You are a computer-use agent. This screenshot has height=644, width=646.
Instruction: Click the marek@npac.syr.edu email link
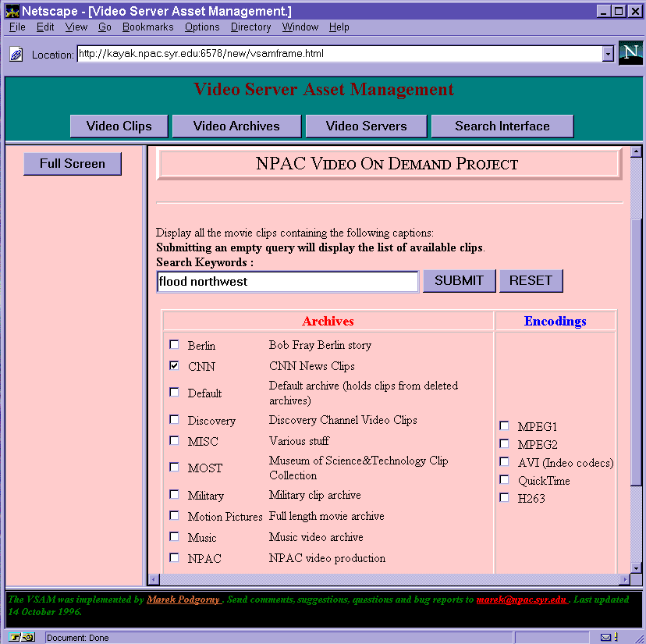click(521, 600)
